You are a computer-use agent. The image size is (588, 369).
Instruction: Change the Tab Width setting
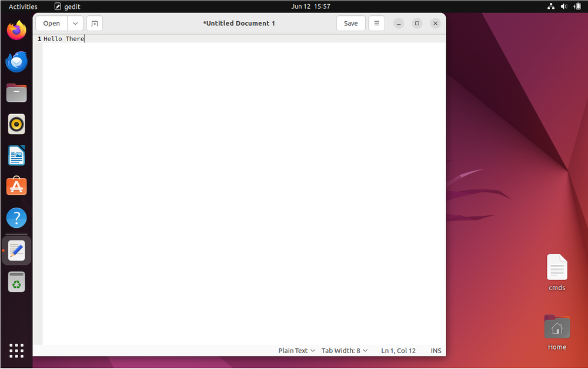pyautogui.click(x=344, y=350)
